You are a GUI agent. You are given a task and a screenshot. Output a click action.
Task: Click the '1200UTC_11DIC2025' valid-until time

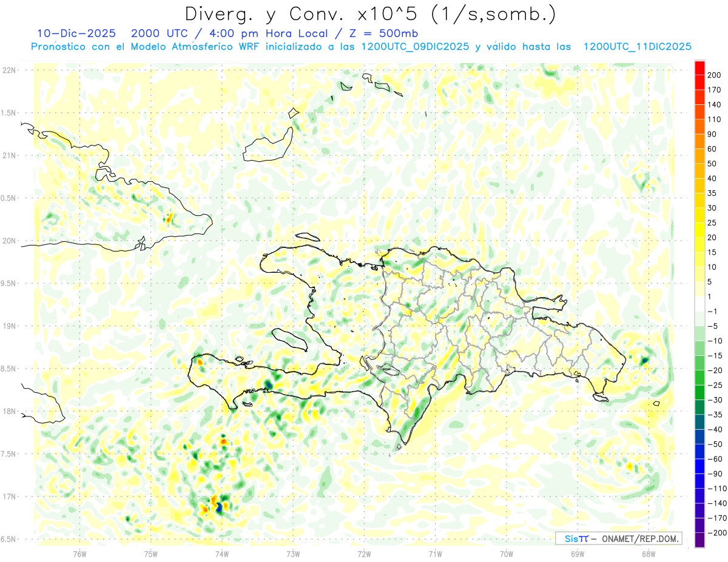[637, 47]
